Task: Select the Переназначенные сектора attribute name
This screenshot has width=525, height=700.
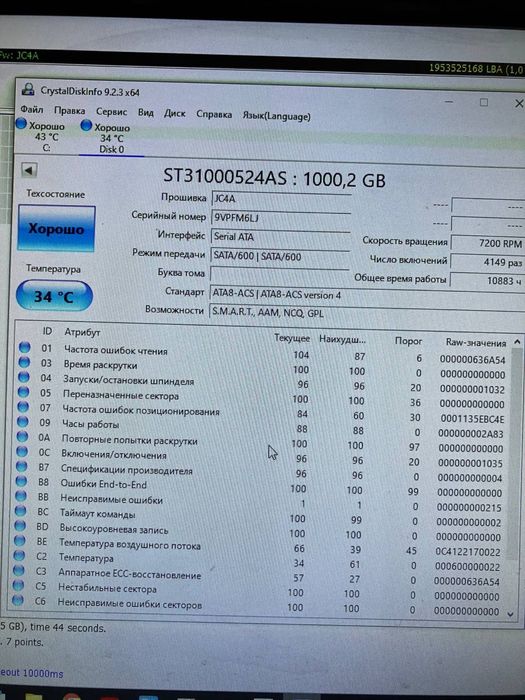Action: [121, 395]
